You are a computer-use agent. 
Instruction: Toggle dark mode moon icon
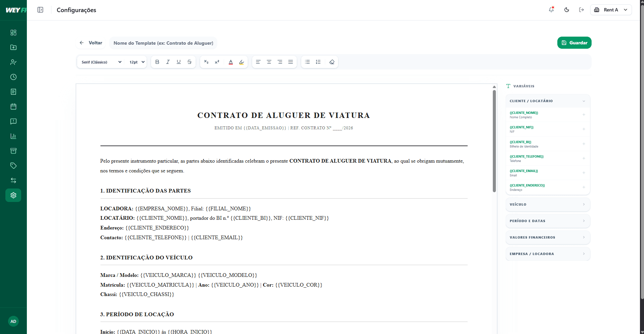coord(567,10)
